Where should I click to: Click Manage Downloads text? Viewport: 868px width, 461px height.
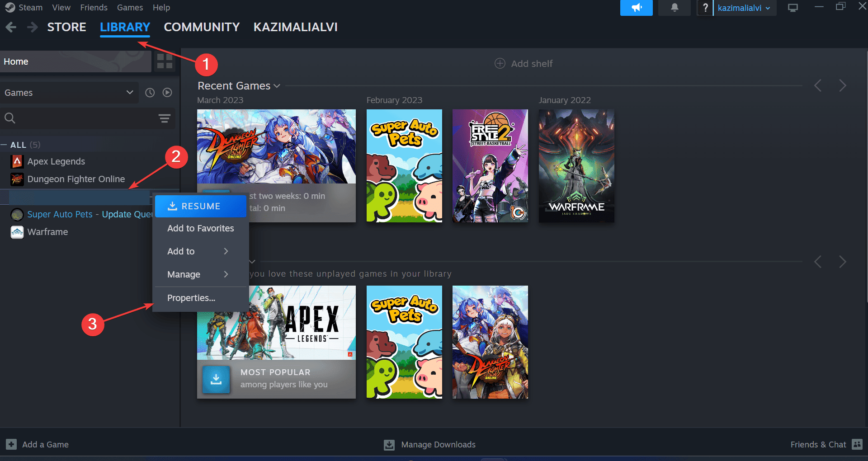click(438, 445)
